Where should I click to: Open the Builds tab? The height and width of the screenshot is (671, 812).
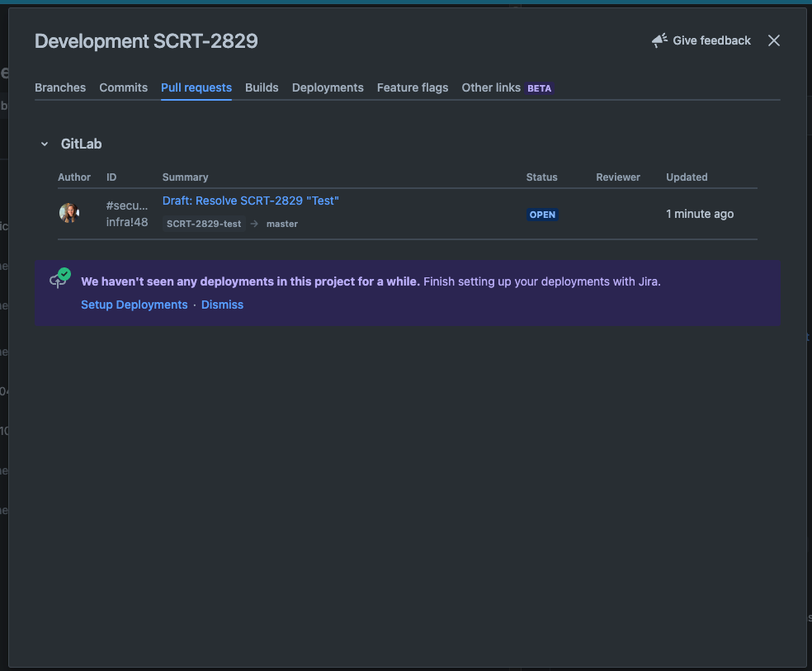point(262,87)
